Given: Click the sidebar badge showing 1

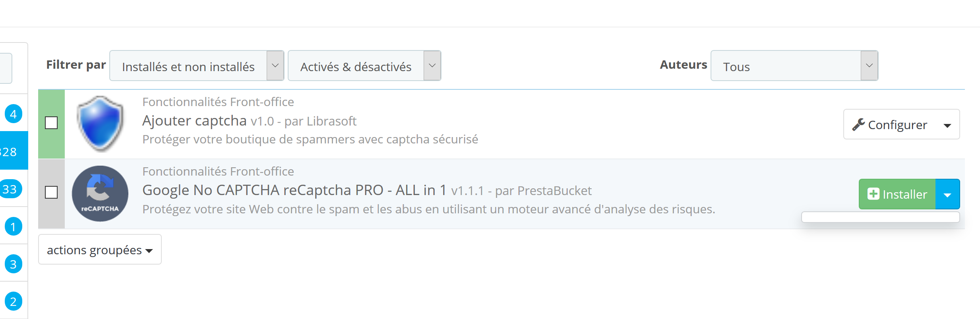Looking at the screenshot, I should coord(13,227).
